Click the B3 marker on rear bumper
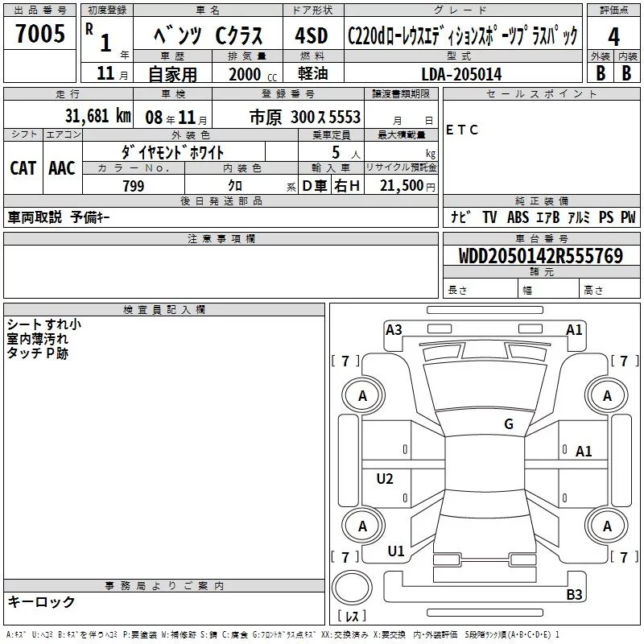This screenshot has height=644, width=644. (x=574, y=595)
